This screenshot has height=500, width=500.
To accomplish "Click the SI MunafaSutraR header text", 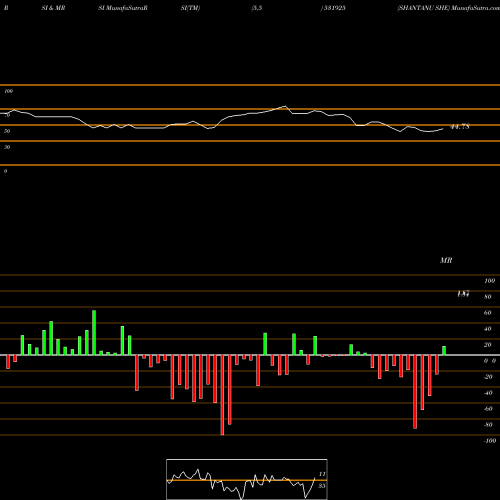I will 123,8.
